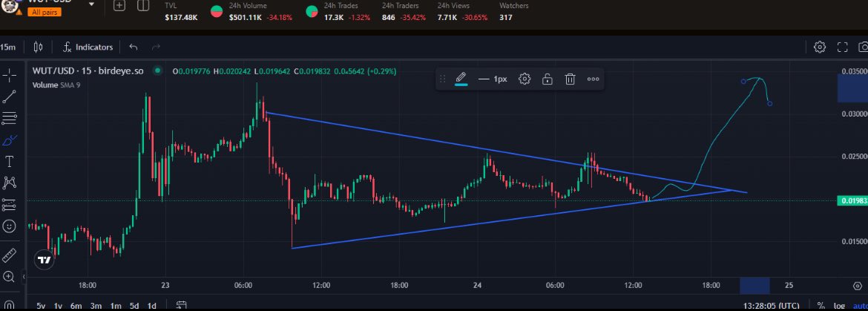868x311 pixels.
Task: Open the forecast and measurement tools
Action: (10, 205)
